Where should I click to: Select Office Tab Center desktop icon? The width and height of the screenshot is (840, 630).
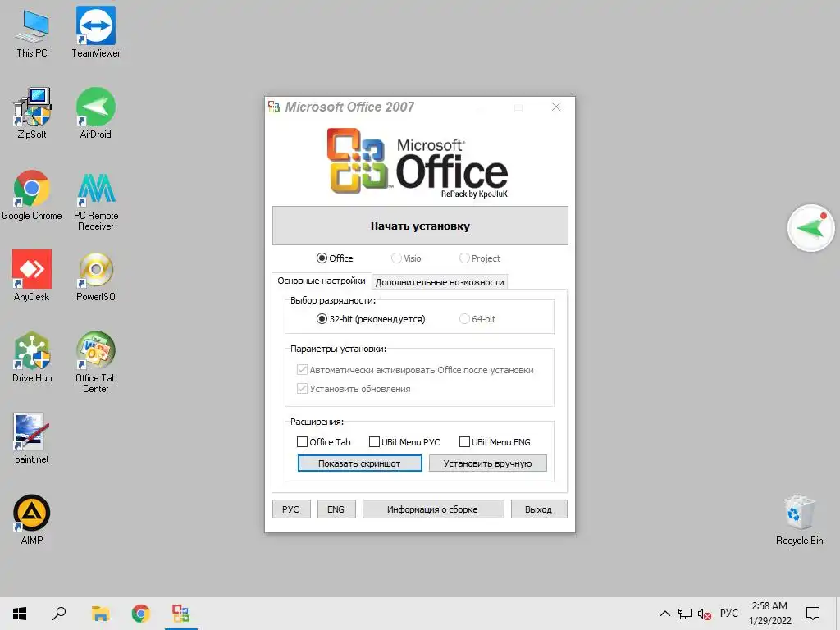point(96,363)
